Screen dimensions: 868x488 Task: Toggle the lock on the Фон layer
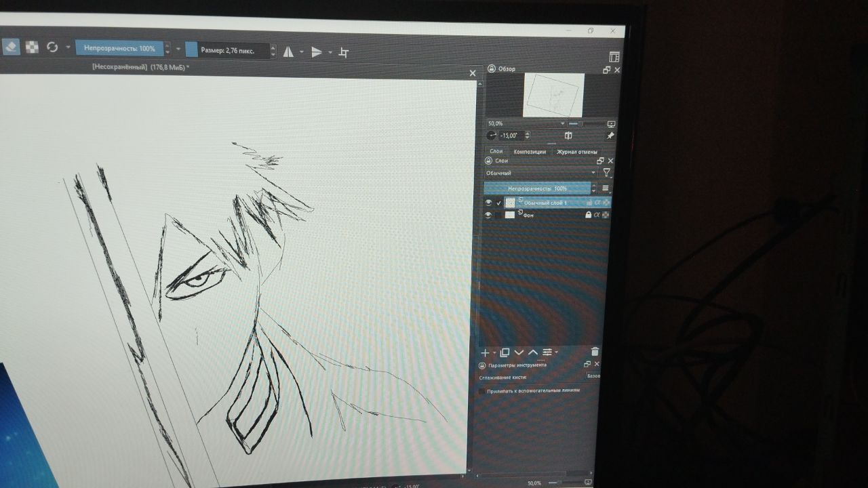coord(589,215)
